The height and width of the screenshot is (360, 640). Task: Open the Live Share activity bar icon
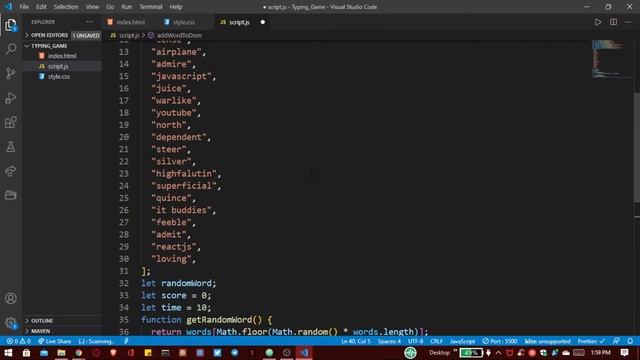[11, 171]
